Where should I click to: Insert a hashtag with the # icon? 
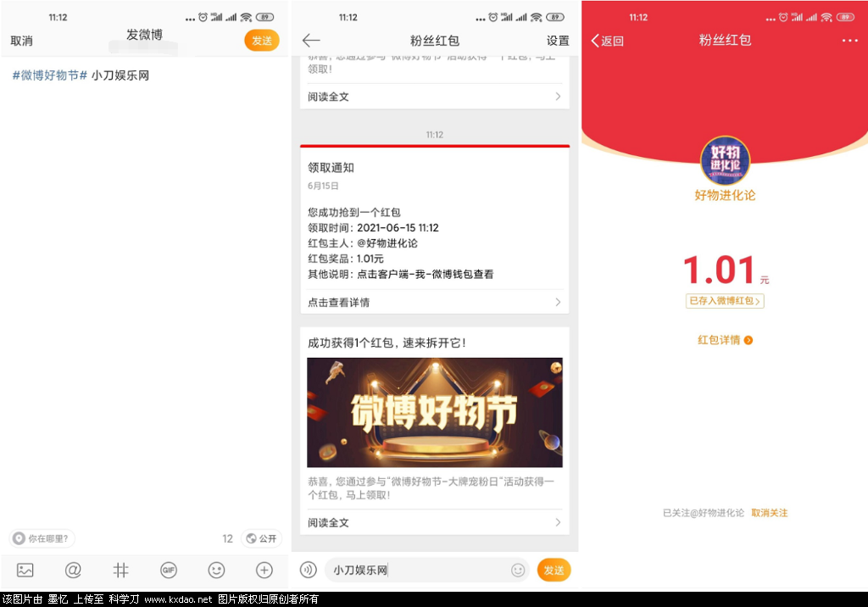[121, 571]
